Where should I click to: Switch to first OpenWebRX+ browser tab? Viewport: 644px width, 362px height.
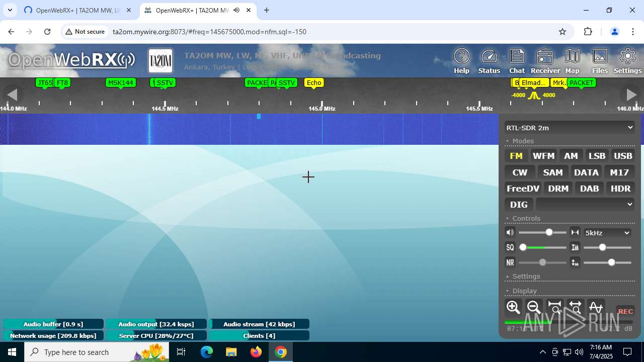click(78, 10)
